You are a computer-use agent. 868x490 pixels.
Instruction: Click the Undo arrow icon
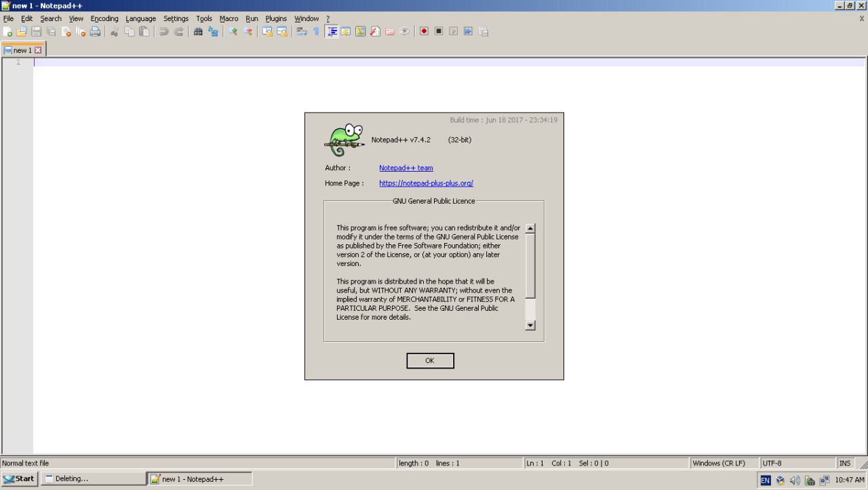tap(163, 31)
